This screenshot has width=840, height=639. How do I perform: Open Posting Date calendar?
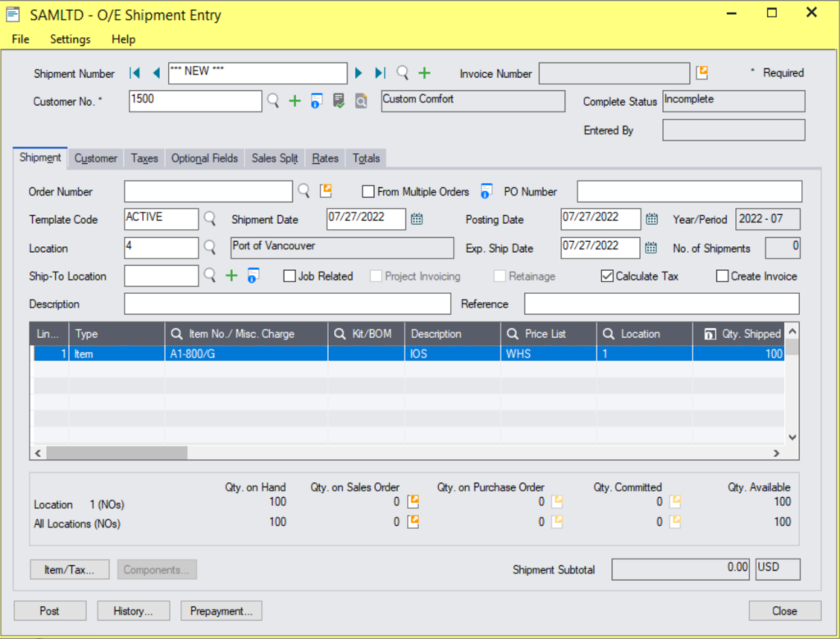651,219
